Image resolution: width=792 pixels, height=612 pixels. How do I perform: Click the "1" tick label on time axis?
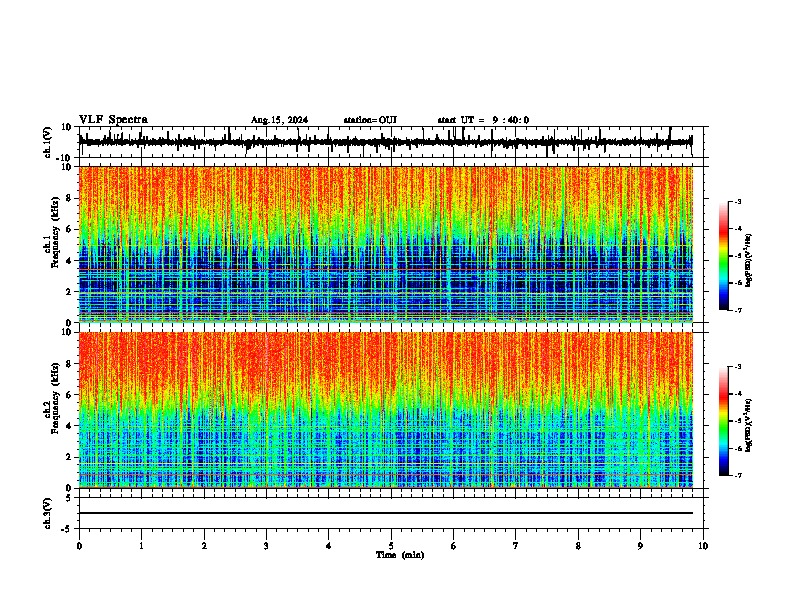(141, 546)
